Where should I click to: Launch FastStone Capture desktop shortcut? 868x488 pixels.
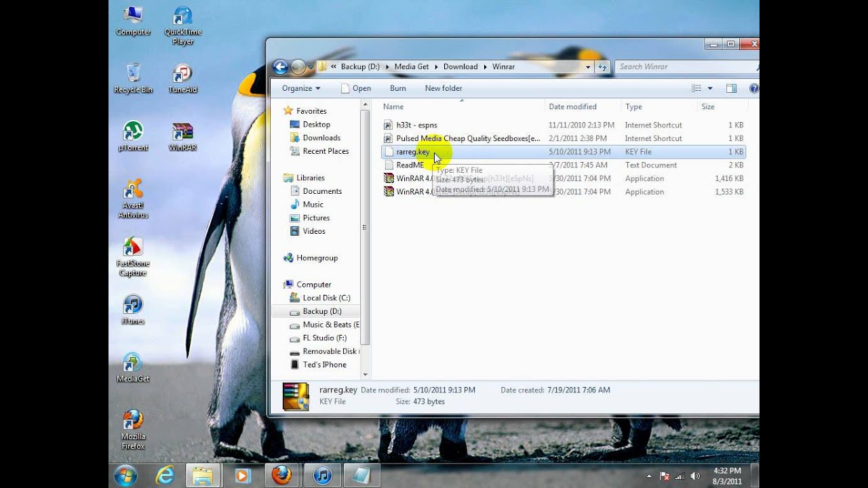pos(133,256)
